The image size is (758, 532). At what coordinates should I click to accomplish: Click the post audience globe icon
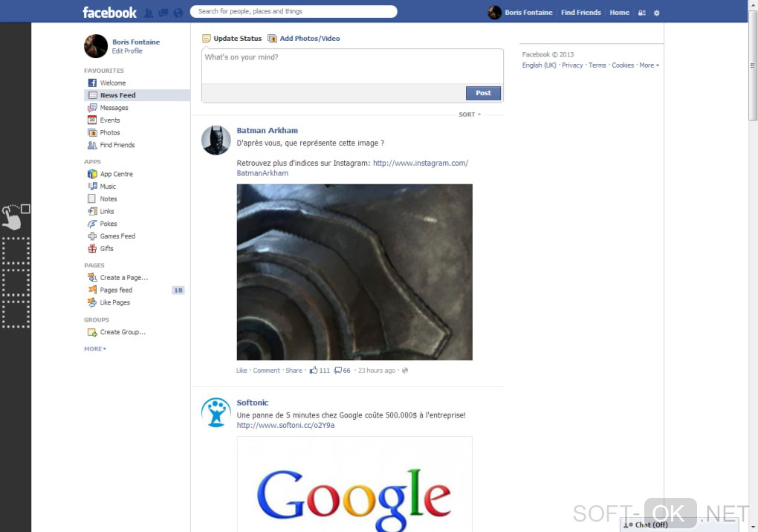[x=405, y=371]
